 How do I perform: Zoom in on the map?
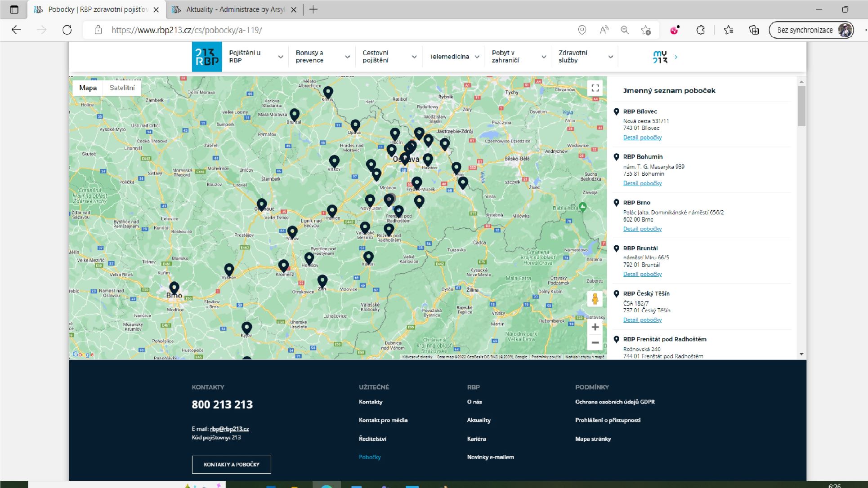[x=595, y=327]
